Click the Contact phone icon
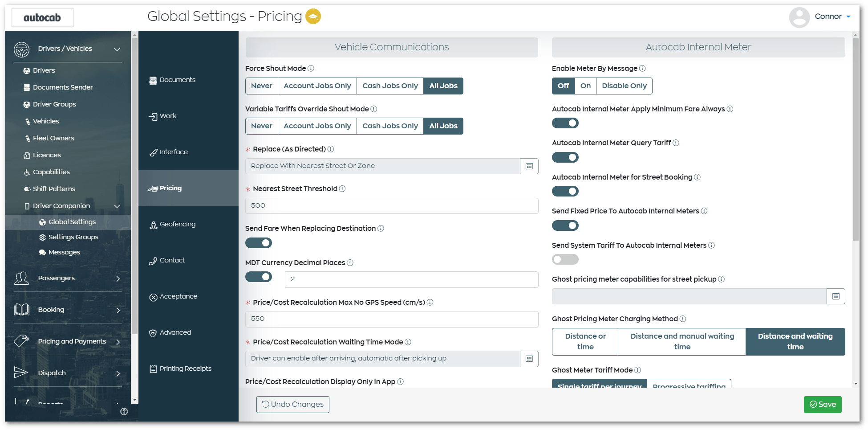 (153, 260)
